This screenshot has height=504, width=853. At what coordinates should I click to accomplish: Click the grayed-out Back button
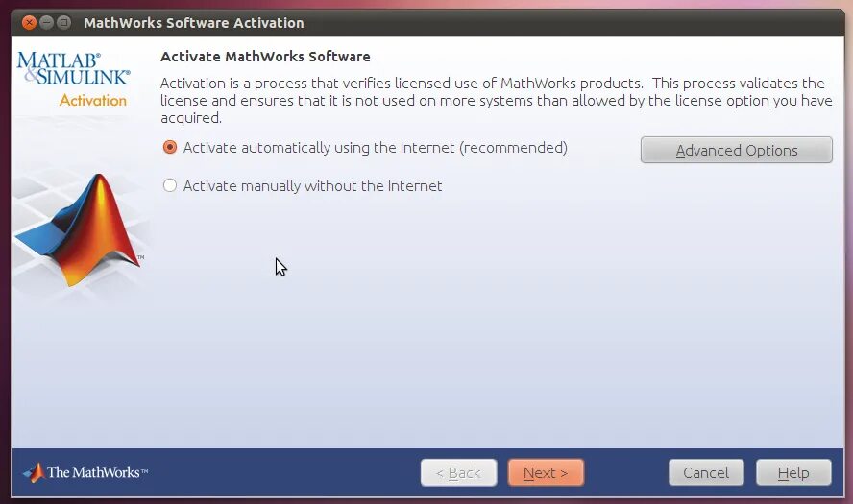click(x=458, y=473)
